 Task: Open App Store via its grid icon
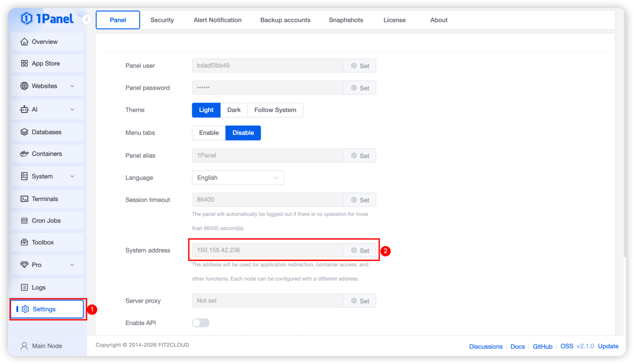pyautogui.click(x=24, y=63)
